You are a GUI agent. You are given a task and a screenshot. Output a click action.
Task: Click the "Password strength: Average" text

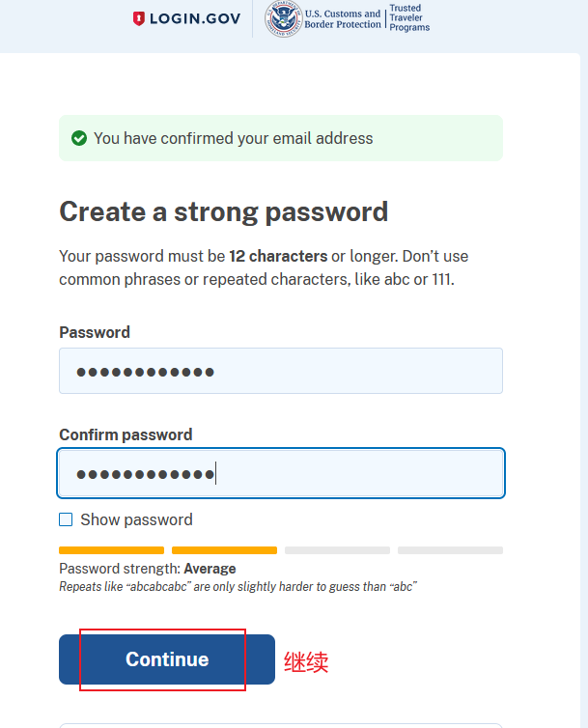(x=148, y=569)
